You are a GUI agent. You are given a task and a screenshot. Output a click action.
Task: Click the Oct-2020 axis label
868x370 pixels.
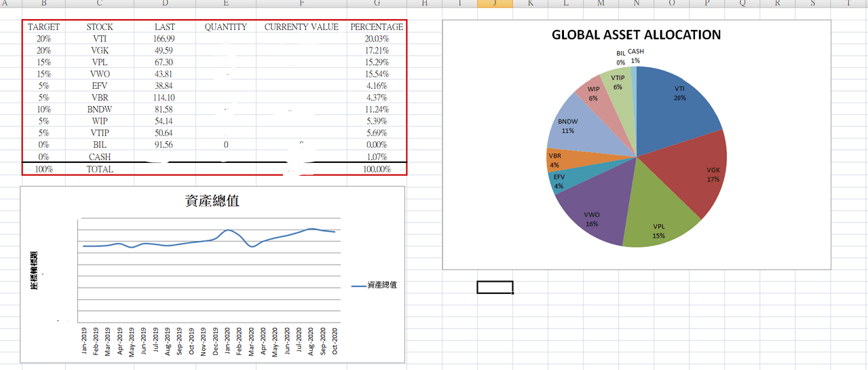pos(335,341)
